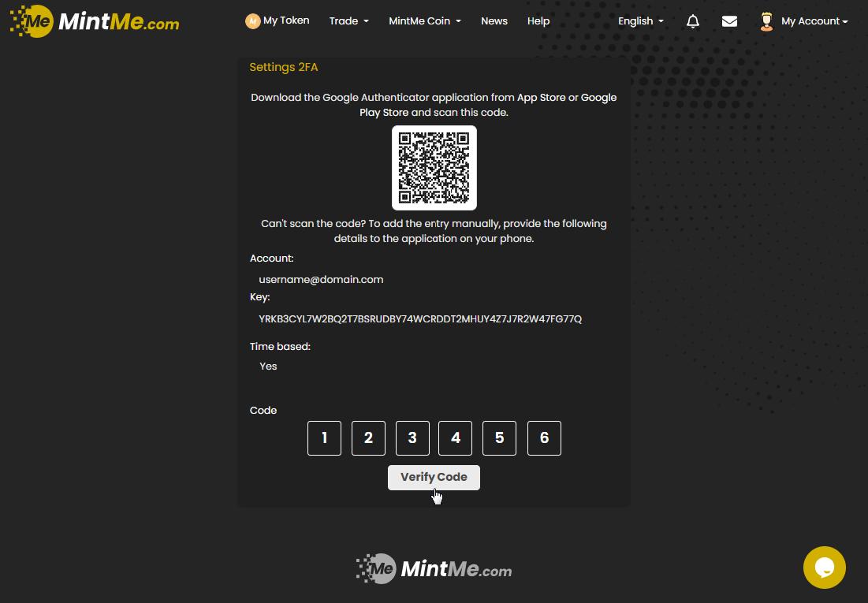Open the English language selector
The height and width of the screenshot is (603, 868).
click(640, 21)
